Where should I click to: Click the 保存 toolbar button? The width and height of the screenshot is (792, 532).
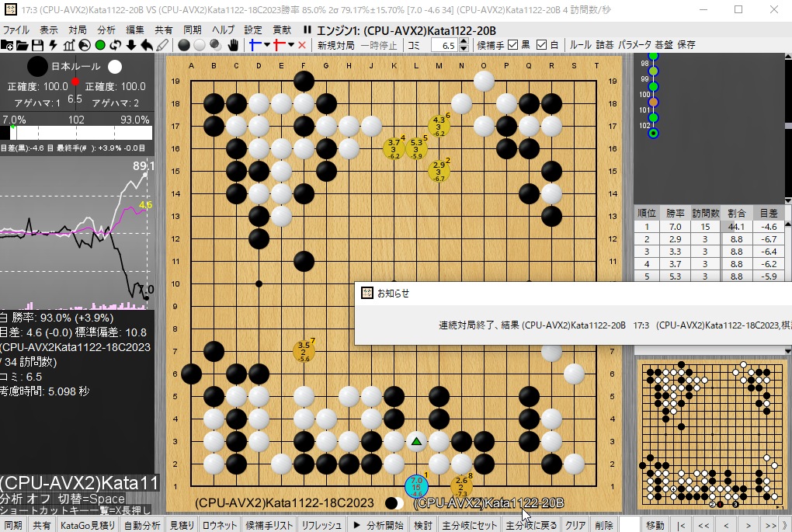pyautogui.click(x=686, y=45)
